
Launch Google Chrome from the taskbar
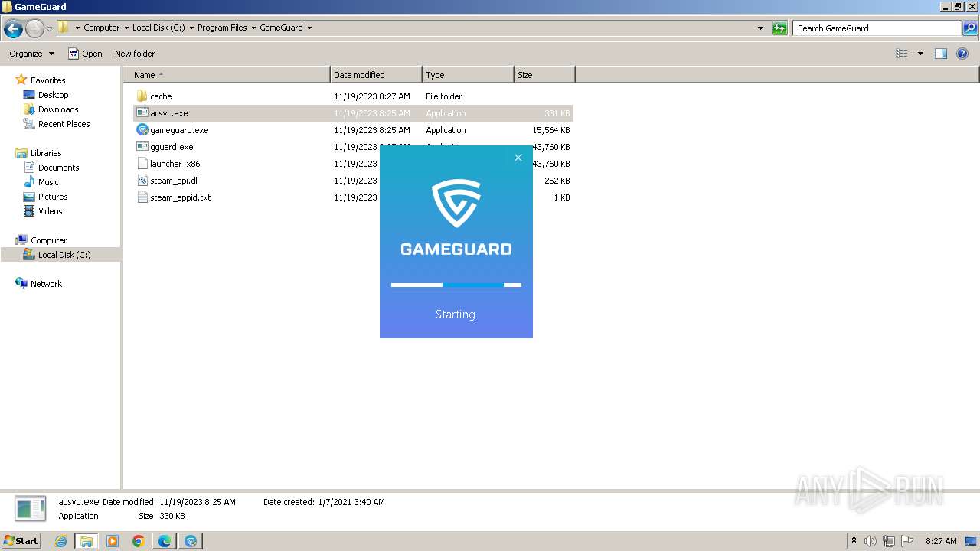[x=139, y=541]
